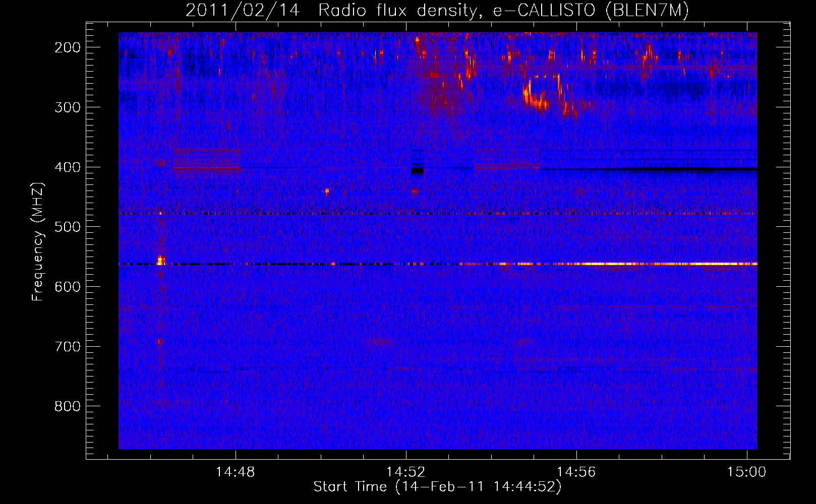Click the 'Frequency (MHZ)' axis label

click(x=38, y=241)
